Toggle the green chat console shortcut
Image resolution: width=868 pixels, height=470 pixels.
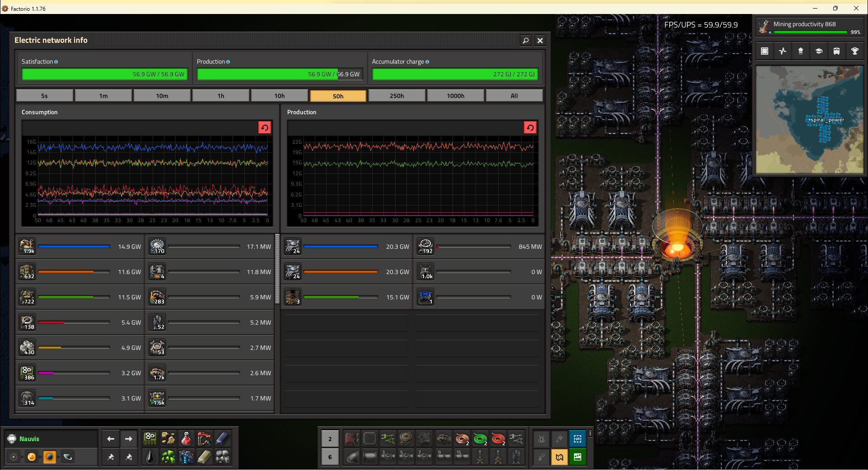[x=578, y=457]
